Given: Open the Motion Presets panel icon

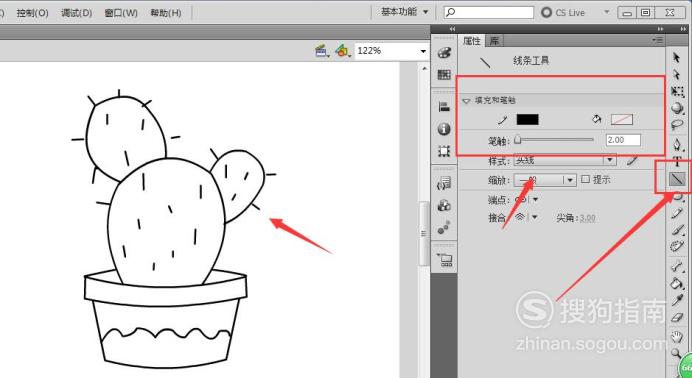Looking at the screenshot, I should coord(444,228).
